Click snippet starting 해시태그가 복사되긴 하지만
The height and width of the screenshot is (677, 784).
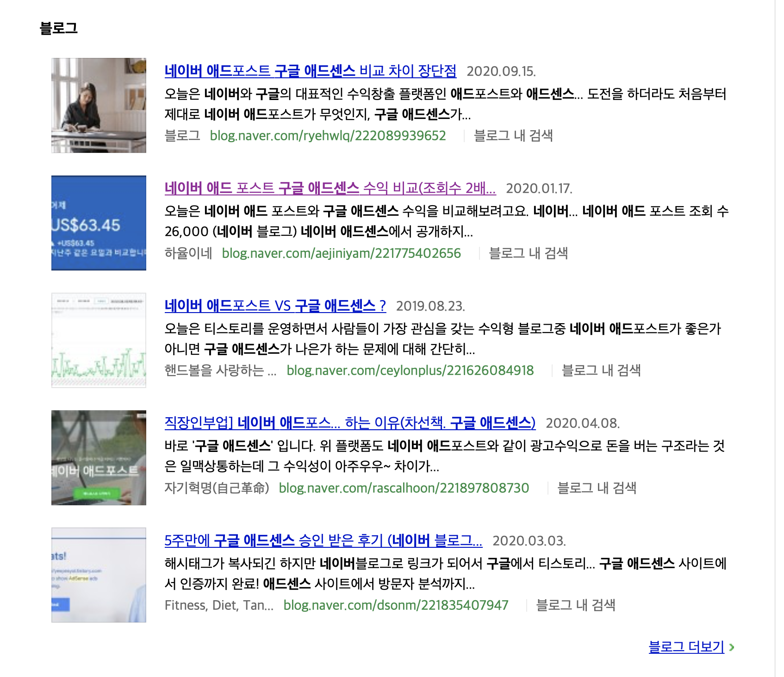coord(446,574)
